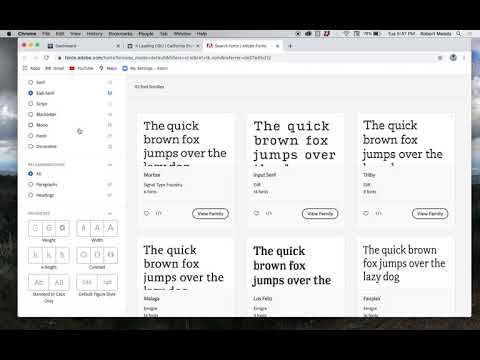Collapse the Properties section chevron

(110, 213)
